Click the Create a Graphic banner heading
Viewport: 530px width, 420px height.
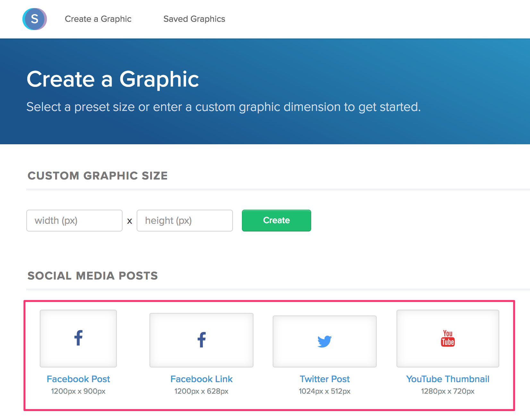pos(113,79)
